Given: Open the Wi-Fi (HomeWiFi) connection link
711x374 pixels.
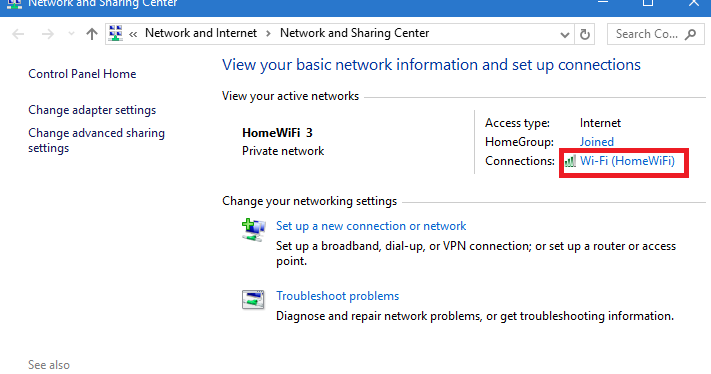Looking at the screenshot, I should tap(627, 161).
